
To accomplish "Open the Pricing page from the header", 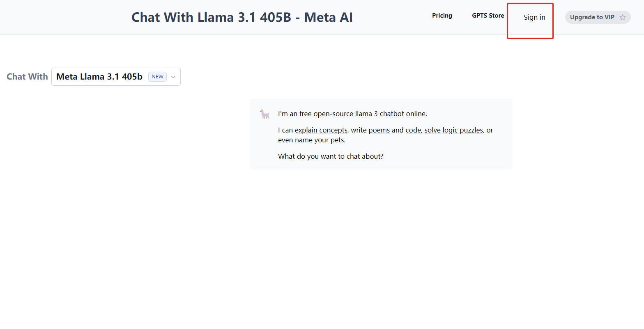I will pos(442,16).
